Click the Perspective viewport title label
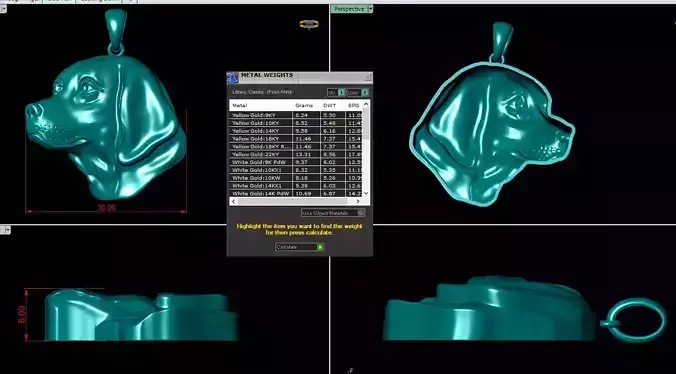 tap(349, 9)
